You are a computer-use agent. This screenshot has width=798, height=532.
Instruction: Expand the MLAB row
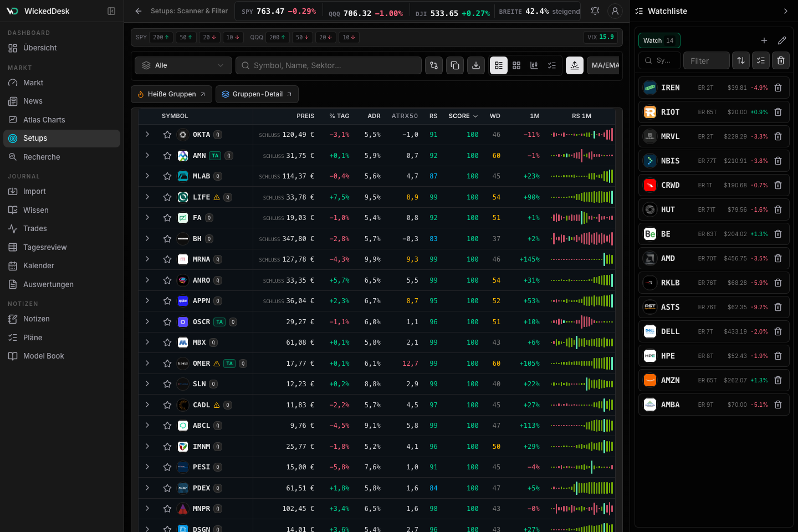[x=147, y=176]
